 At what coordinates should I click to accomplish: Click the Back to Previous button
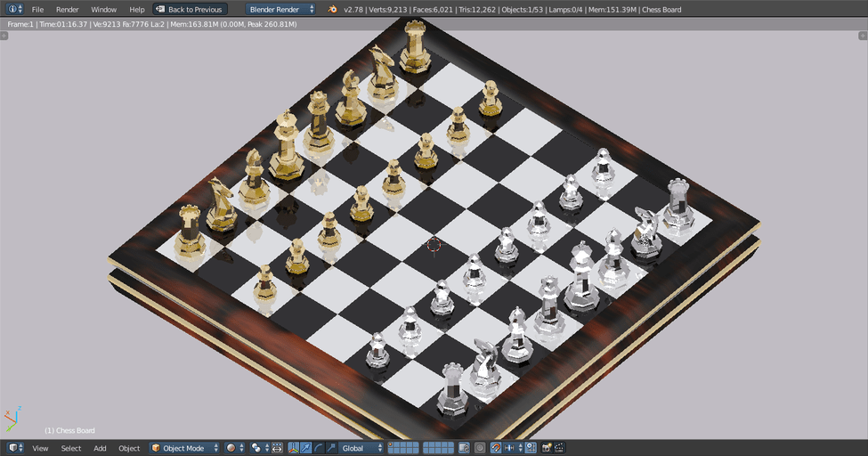pyautogui.click(x=190, y=9)
